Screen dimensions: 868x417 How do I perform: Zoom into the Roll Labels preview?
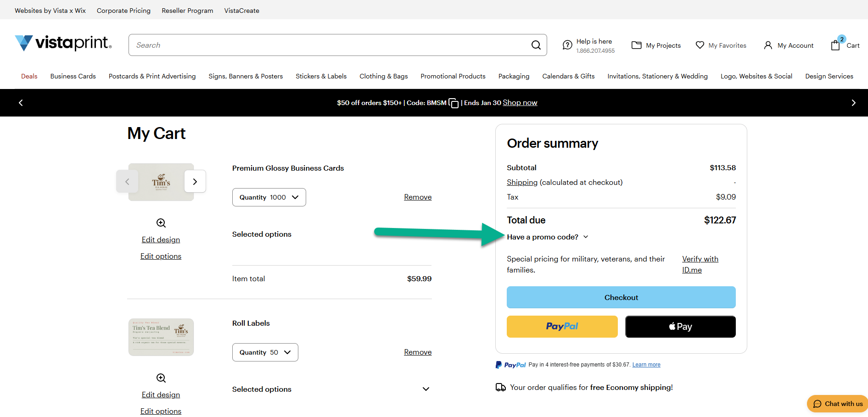[x=161, y=378]
